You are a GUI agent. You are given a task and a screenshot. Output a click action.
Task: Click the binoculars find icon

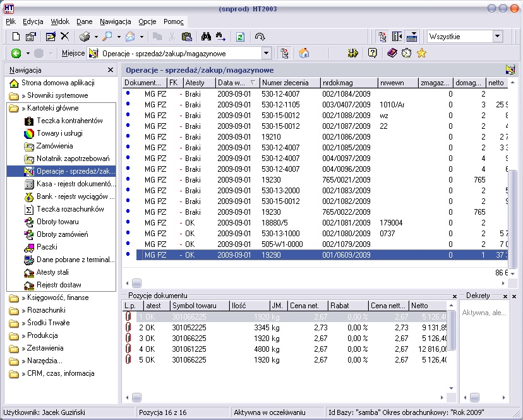click(x=206, y=37)
